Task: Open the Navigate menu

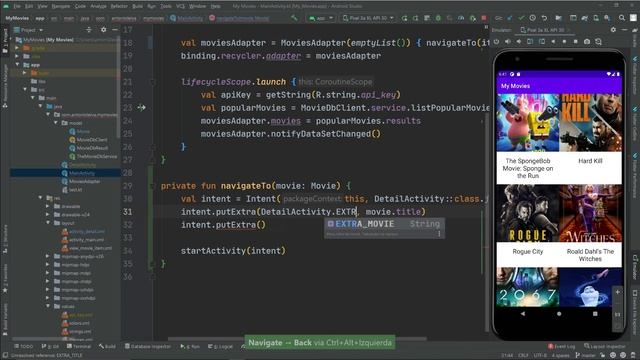Action: (60, 6)
